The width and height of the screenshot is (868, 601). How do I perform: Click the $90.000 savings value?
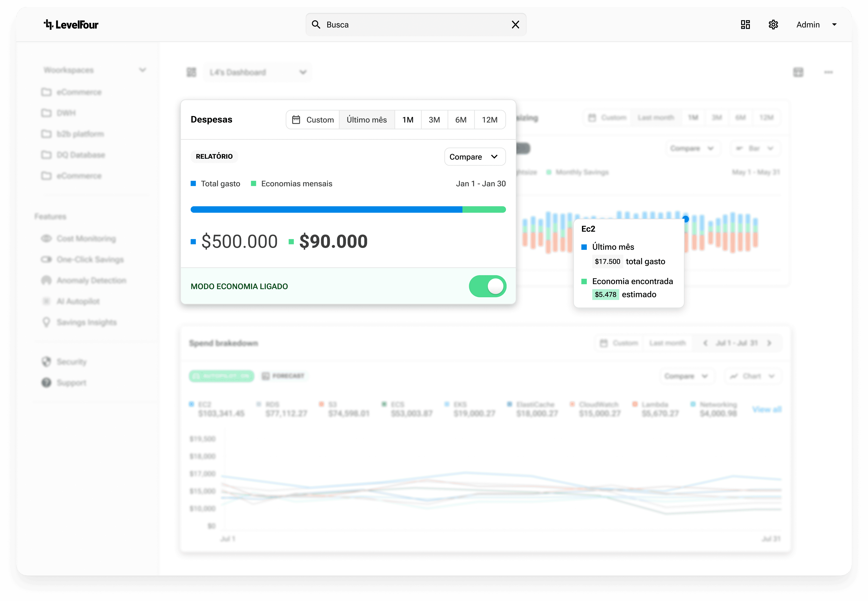coord(333,241)
